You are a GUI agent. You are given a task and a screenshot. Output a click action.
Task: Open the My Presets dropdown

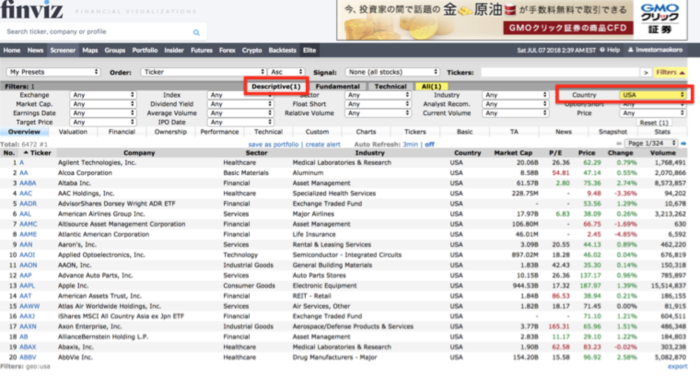[53, 72]
